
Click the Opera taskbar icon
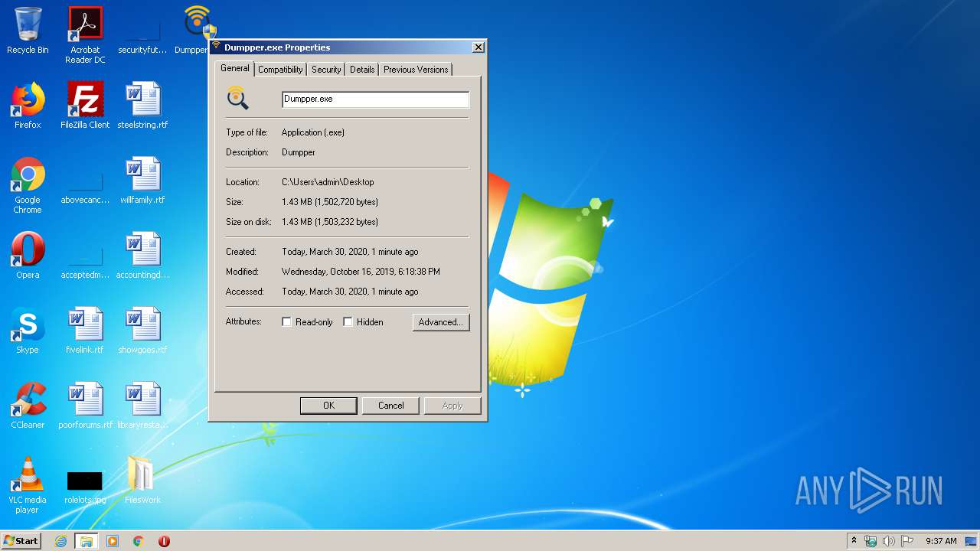pos(164,541)
